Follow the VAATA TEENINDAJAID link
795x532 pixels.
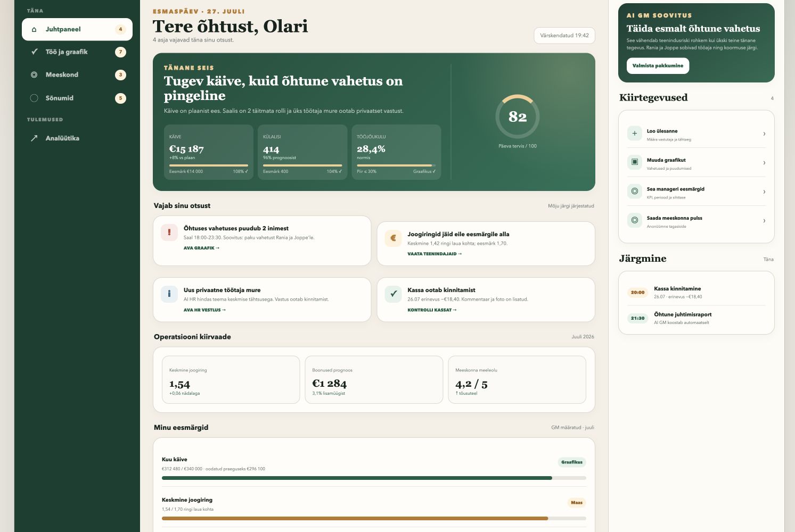(x=435, y=254)
